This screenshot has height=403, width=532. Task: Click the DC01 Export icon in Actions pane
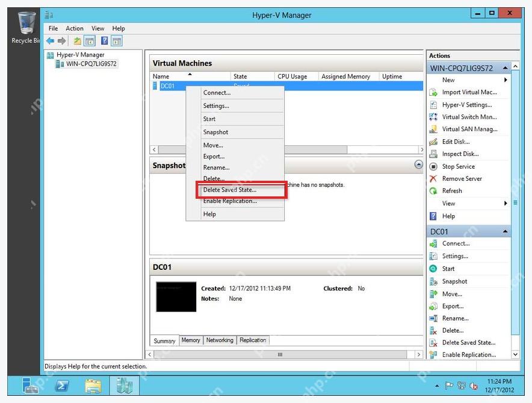[x=433, y=306]
